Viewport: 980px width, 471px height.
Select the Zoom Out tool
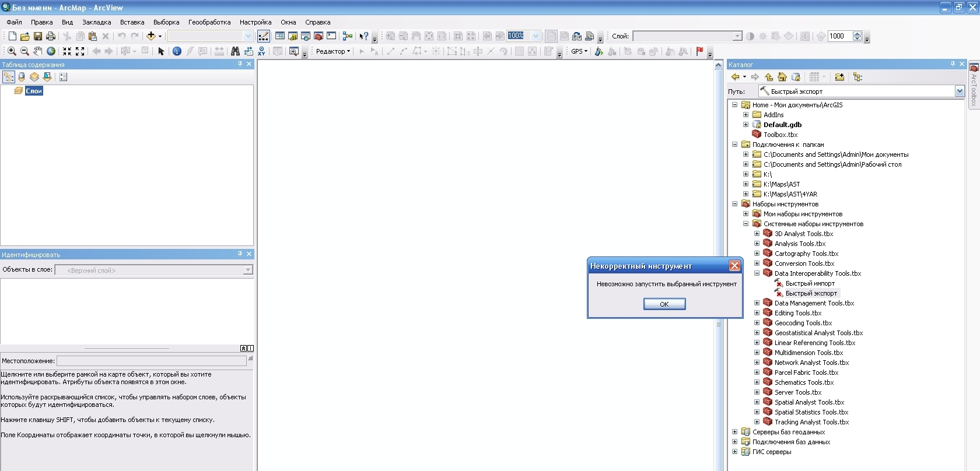click(24, 51)
